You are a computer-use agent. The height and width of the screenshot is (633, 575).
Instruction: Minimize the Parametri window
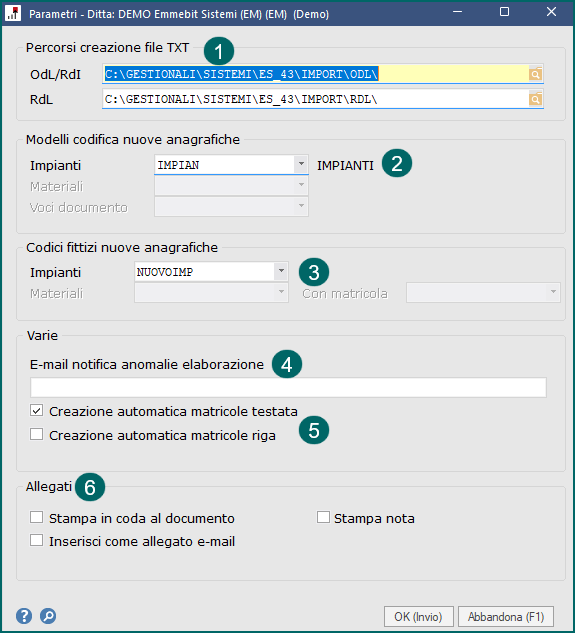click(457, 12)
